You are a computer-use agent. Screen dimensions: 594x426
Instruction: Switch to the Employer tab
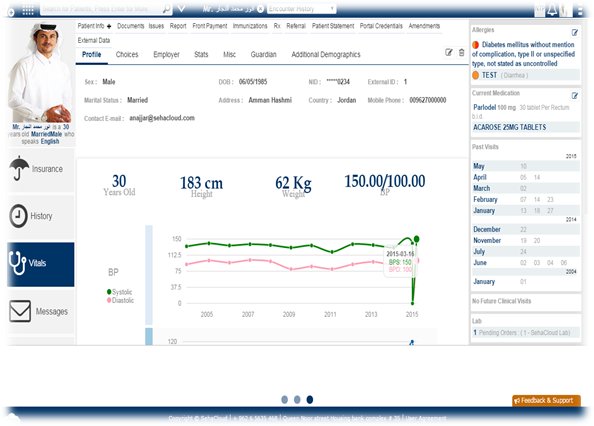point(166,55)
